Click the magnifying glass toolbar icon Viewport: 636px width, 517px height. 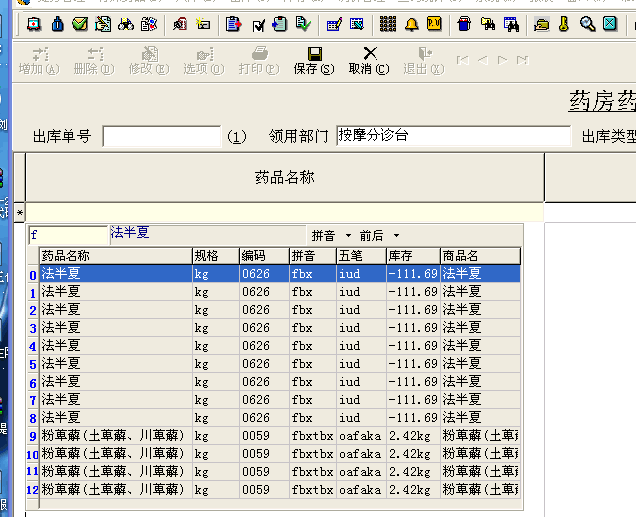pos(588,23)
